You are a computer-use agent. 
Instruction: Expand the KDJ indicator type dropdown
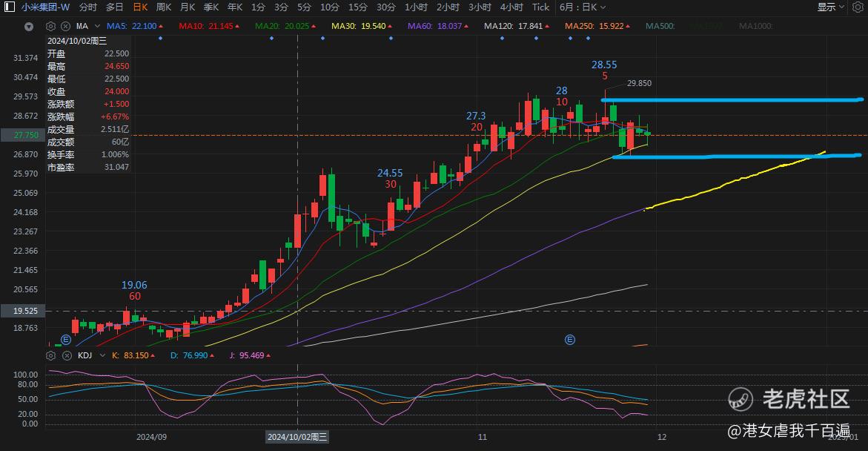point(102,356)
